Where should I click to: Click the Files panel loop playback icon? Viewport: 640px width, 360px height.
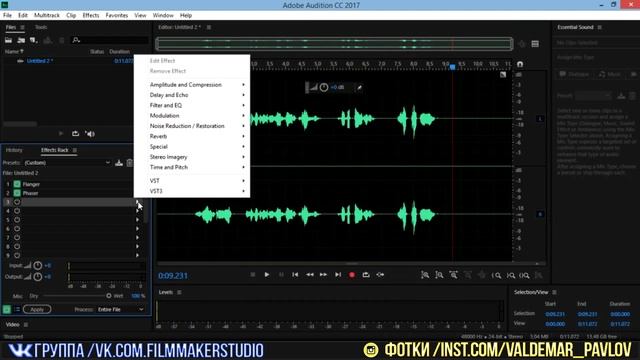(76, 133)
